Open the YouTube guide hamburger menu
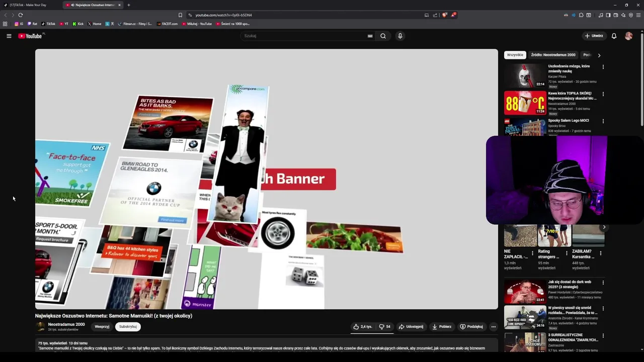Screen dimensions: 644x362 click(9, 36)
